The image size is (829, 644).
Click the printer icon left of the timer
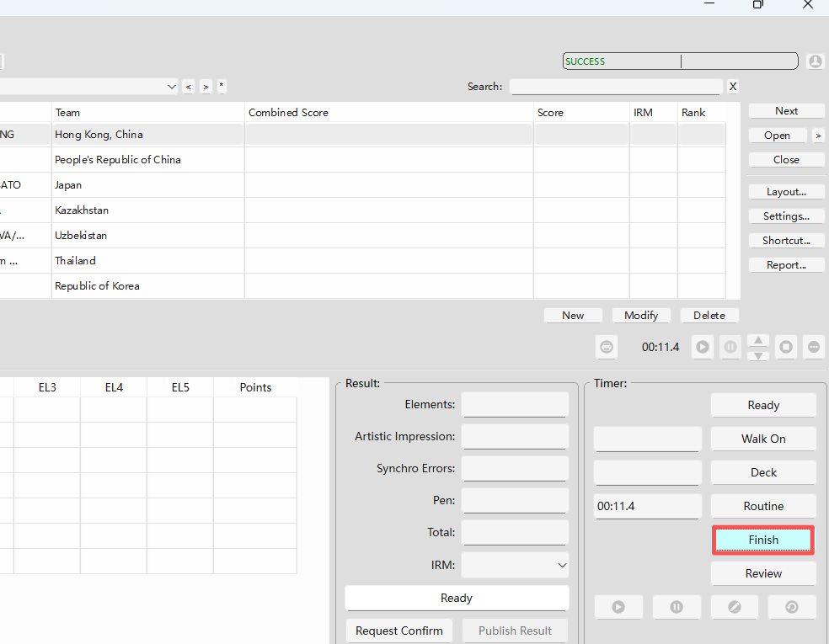click(607, 347)
